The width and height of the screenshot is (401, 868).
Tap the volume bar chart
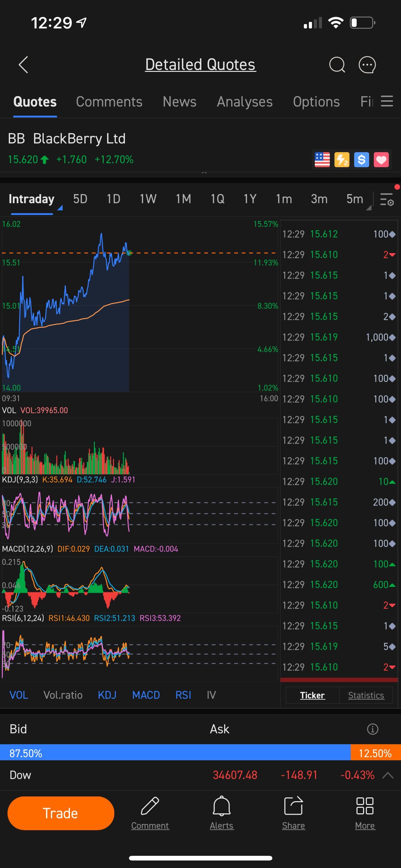(x=140, y=446)
